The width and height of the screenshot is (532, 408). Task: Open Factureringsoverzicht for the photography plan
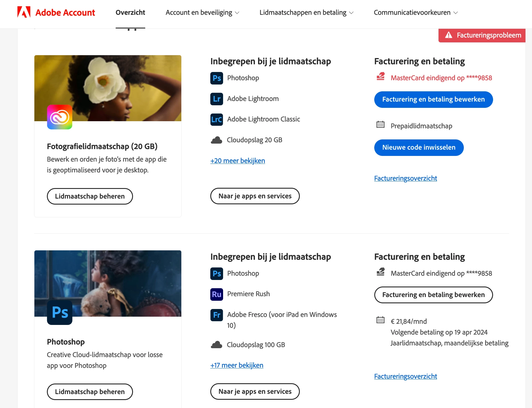[406, 178]
